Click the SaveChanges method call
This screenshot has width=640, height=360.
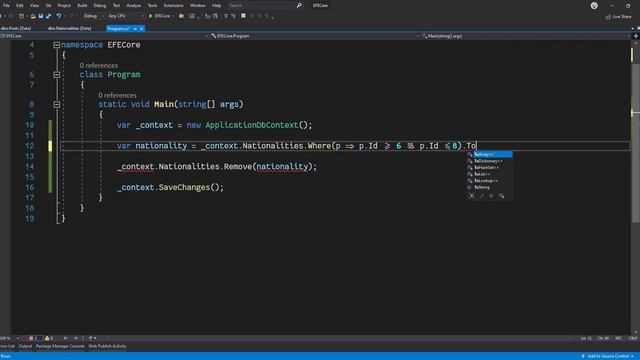pyautogui.click(x=184, y=187)
